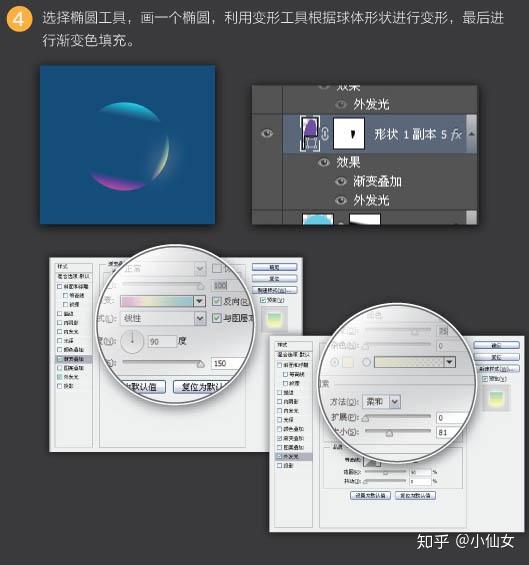Toggle the 反向 checkbox
The width and height of the screenshot is (529, 565).
[217, 301]
